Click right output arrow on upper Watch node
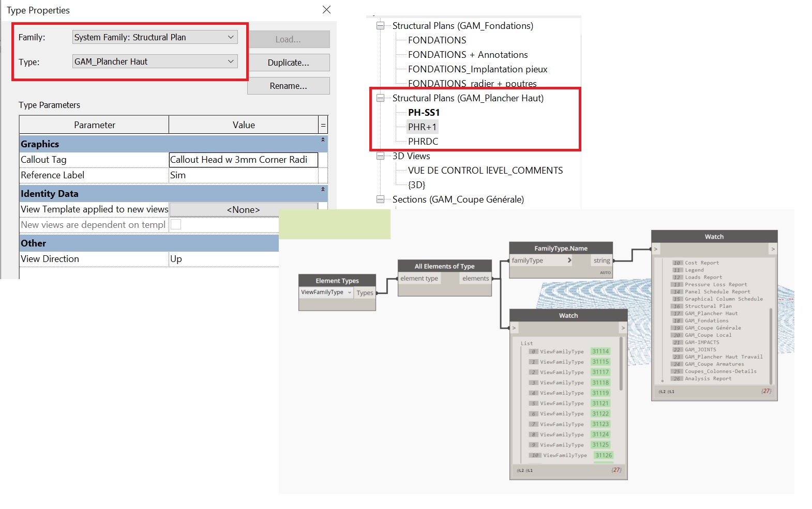 pos(773,249)
